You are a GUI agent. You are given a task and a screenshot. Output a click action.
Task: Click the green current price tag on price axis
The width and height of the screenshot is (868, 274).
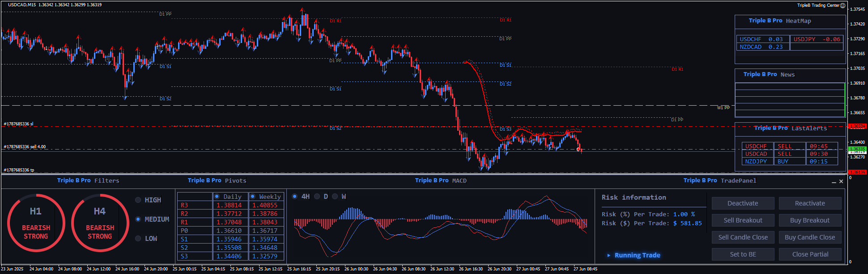click(857, 149)
